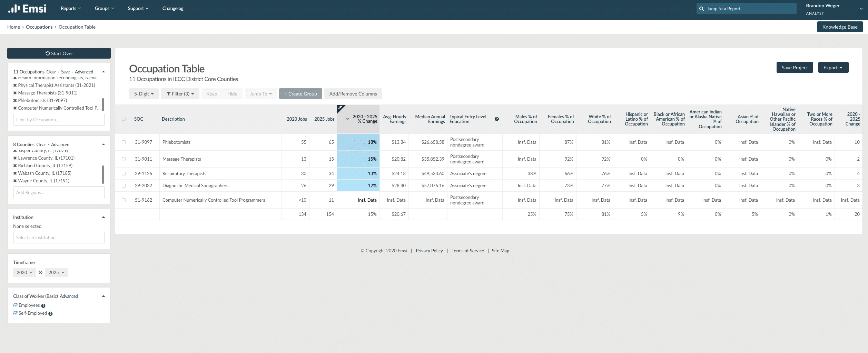Open the 5-Digit dropdown
Viewport: 868px width, 353px height.
144,94
